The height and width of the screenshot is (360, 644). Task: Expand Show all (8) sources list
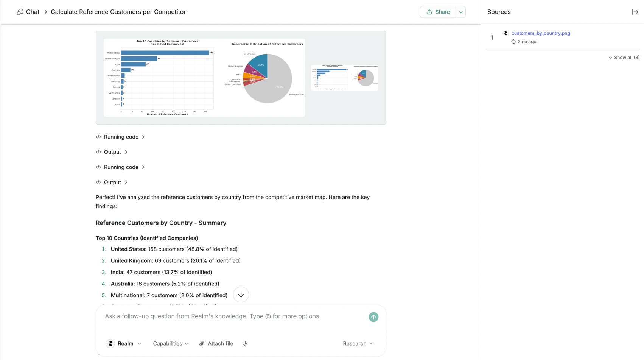point(624,57)
